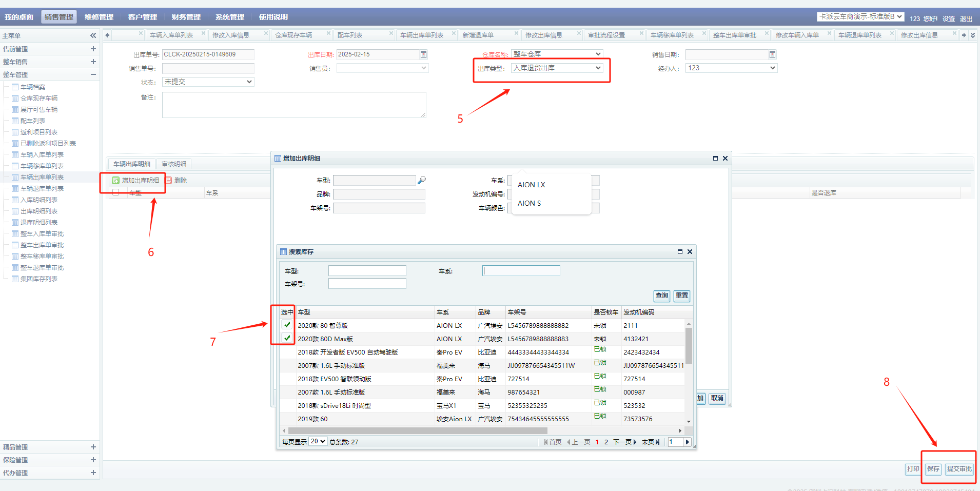This screenshot has height=491, width=980.
Task: Open the 状态 dropdown showing 未提交
Action: [x=208, y=82]
